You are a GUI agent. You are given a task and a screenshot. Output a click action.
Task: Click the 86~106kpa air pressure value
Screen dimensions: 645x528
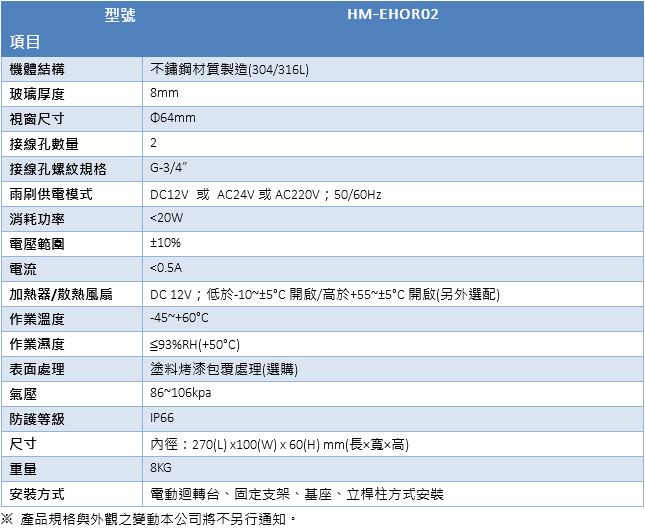point(180,393)
